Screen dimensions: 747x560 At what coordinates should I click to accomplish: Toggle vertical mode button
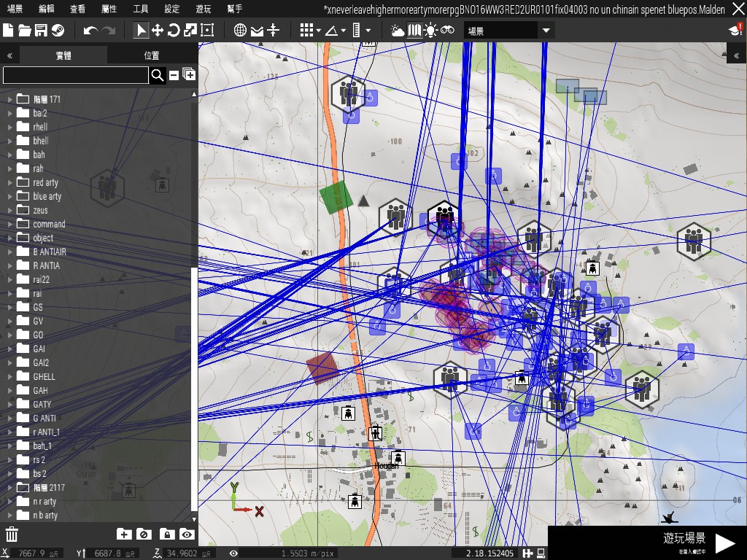(x=273, y=31)
